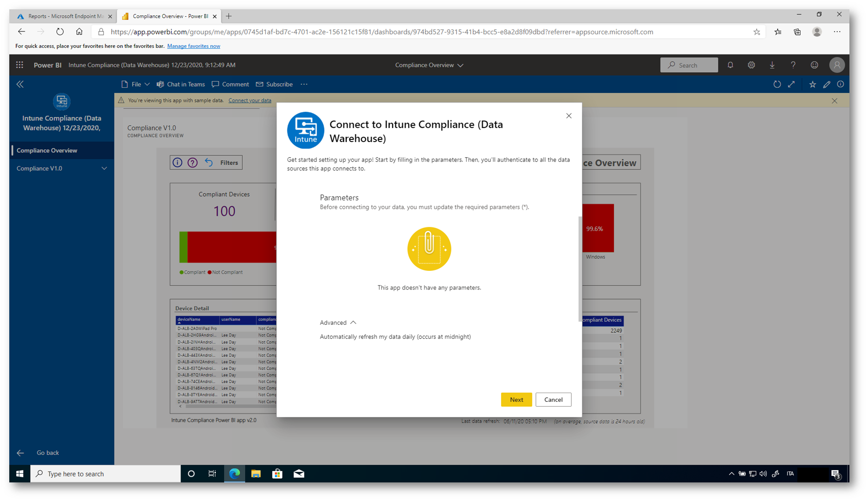Click the userName column header

[x=238, y=320]
